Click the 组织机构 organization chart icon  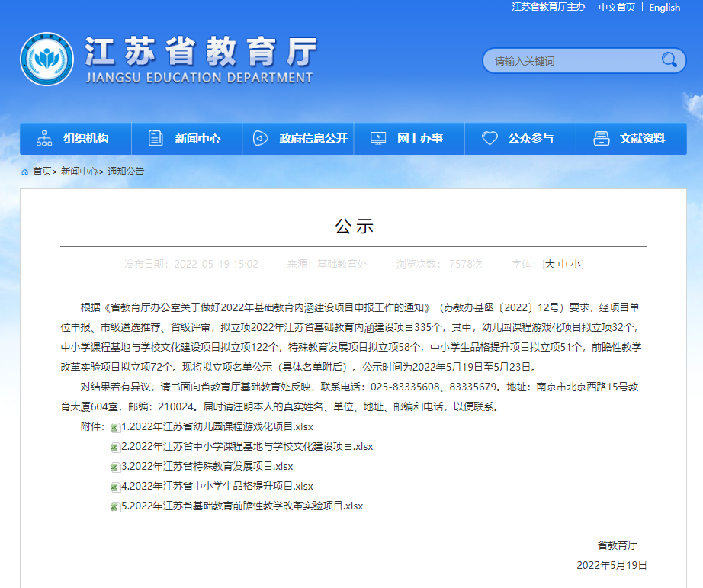(x=44, y=139)
